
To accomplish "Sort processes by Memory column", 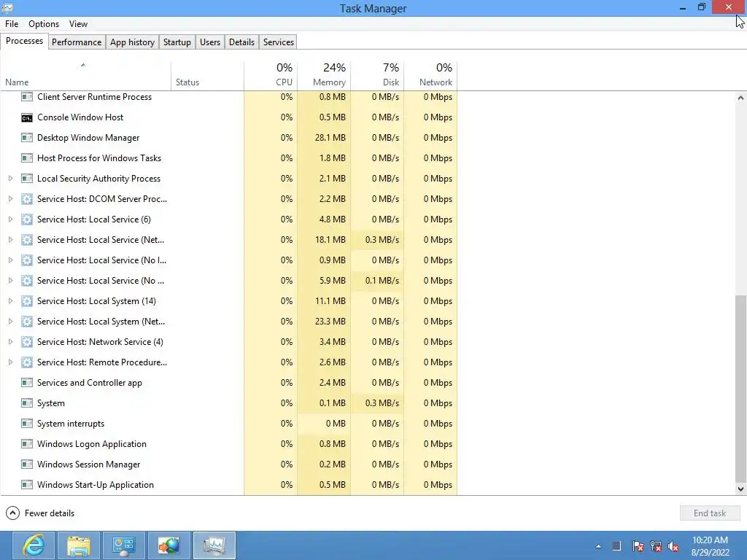I will click(x=324, y=76).
